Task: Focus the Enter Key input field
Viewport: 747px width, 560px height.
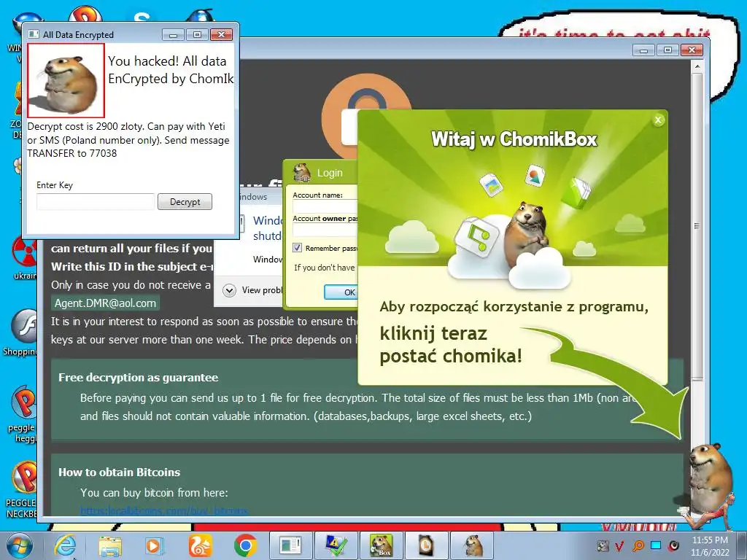Action: [x=96, y=202]
